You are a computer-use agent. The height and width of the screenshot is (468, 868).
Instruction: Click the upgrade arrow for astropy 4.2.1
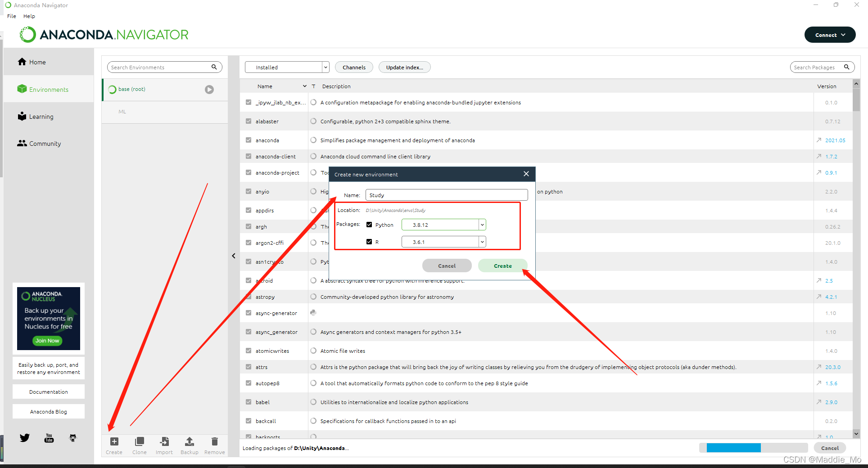(x=819, y=297)
